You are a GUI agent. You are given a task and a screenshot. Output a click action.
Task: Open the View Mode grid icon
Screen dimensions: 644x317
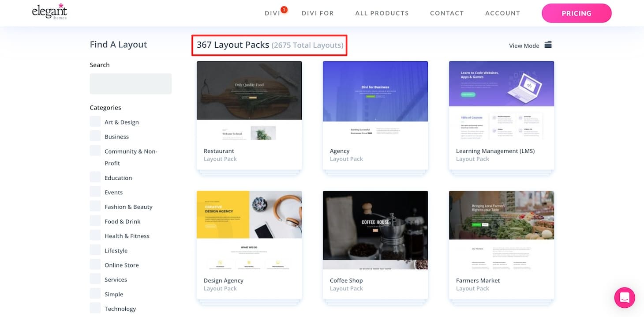548,45
